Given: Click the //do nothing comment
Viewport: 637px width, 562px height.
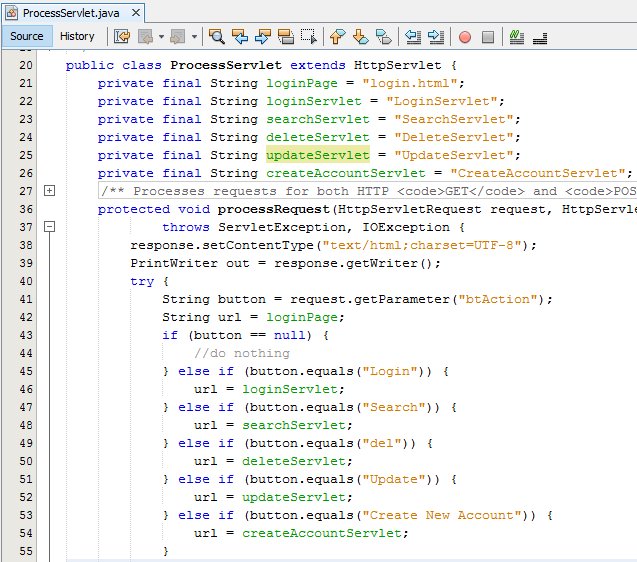Looking at the screenshot, I should [242, 353].
